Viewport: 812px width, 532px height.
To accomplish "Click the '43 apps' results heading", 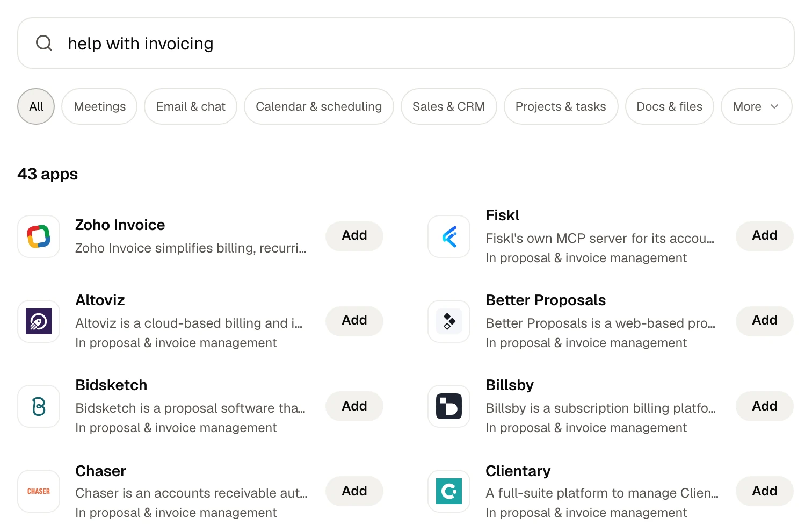I will (x=48, y=174).
